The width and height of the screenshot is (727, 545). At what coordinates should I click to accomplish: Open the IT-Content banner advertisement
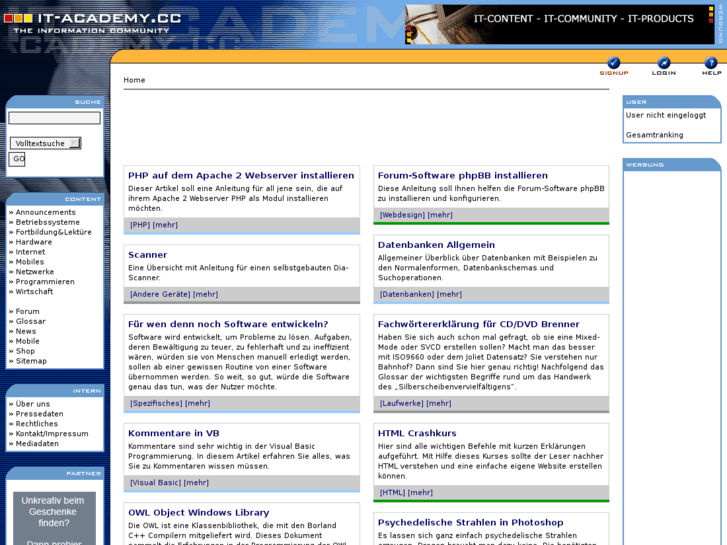click(x=560, y=25)
